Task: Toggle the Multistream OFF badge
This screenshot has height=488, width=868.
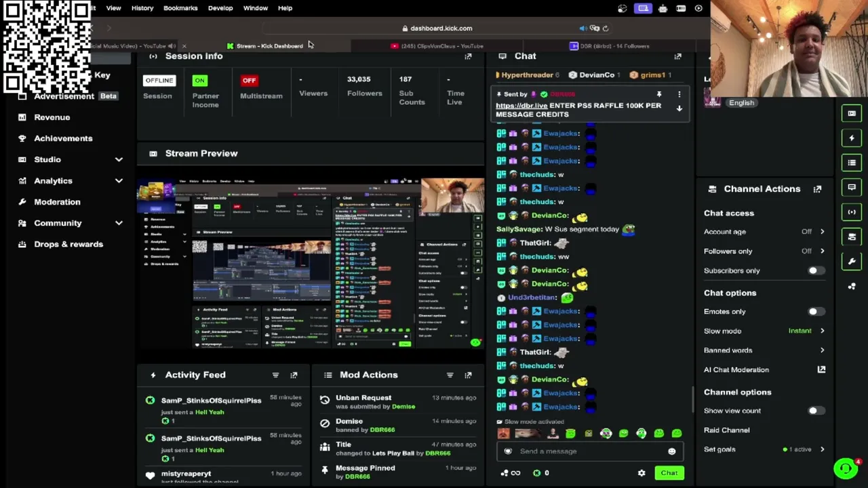Action: click(x=249, y=81)
